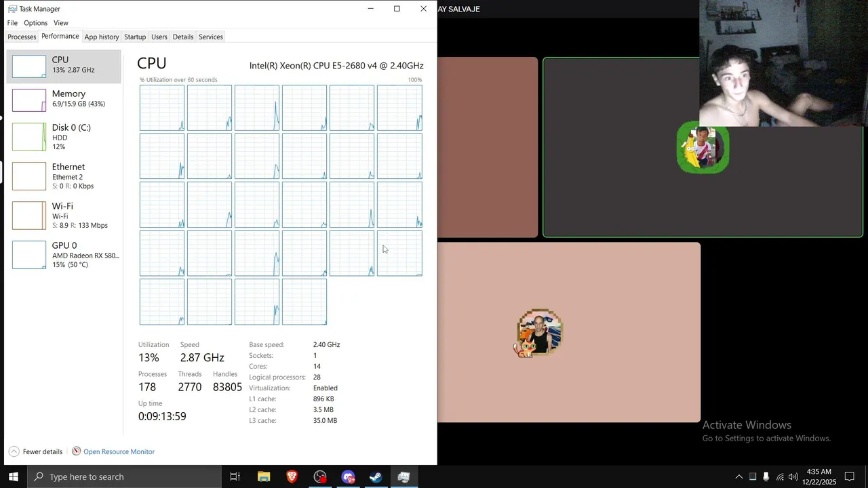Select Disk 0 (C:) in the sidebar
Viewport: 868px width, 488px height.
(x=64, y=137)
